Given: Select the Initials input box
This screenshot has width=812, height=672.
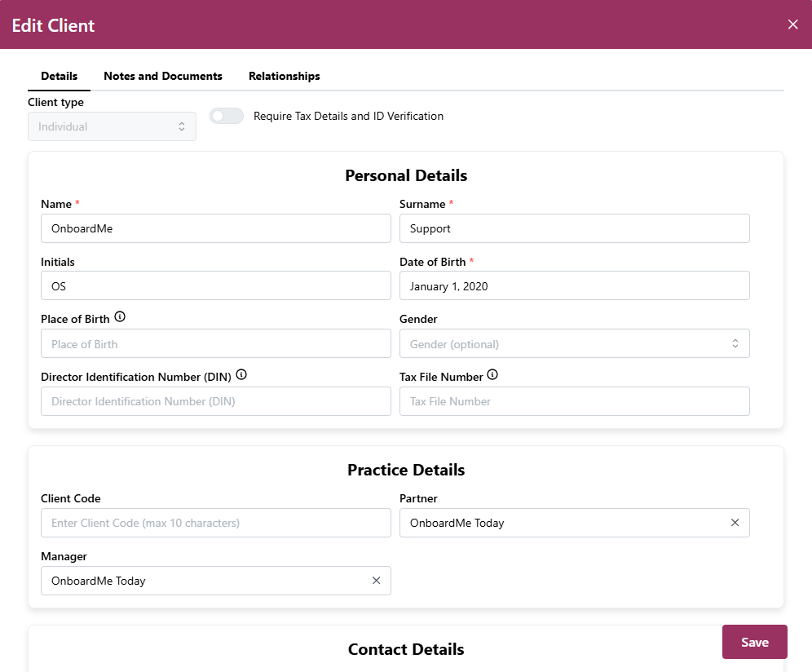Looking at the screenshot, I should click(215, 286).
